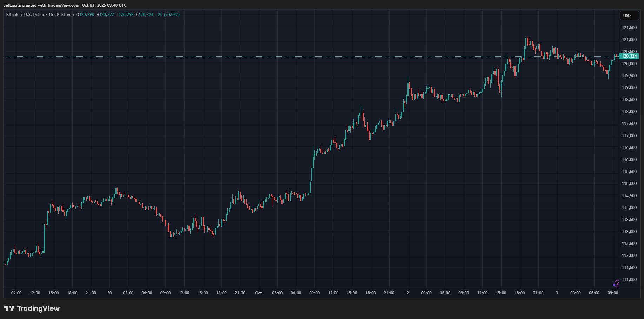Select the 3 date marker on the time axis
644x319 pixels.
click(x=557, y=293)
